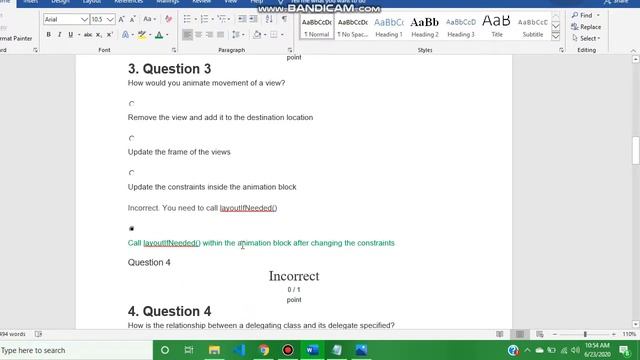
Task: Apply the Title style
Action: coord(497,27)
